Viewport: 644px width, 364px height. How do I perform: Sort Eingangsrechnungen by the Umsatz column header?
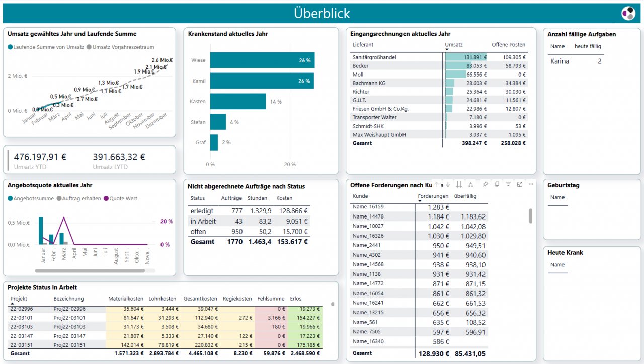[x=454, y=45]
